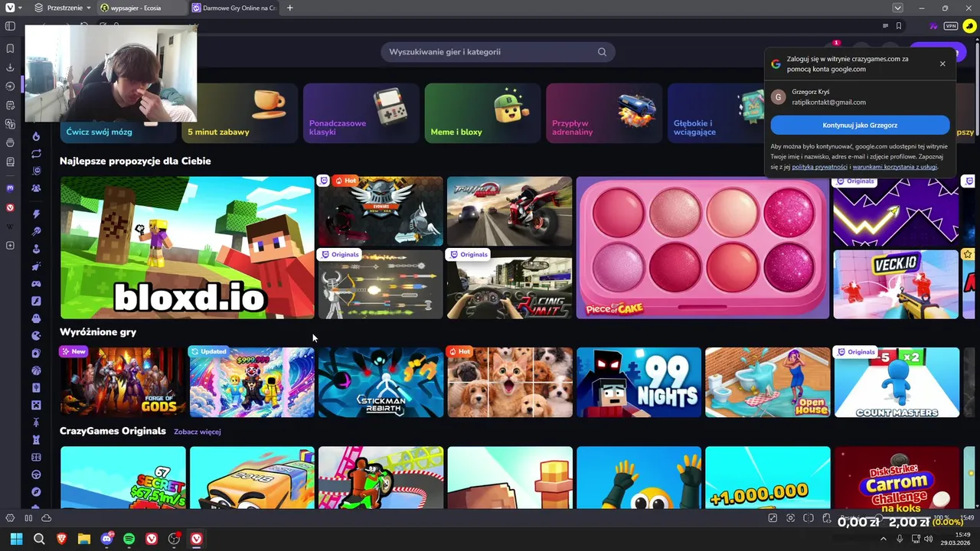
Task: Open a new tab with the plus button
Action: point(289,8)
